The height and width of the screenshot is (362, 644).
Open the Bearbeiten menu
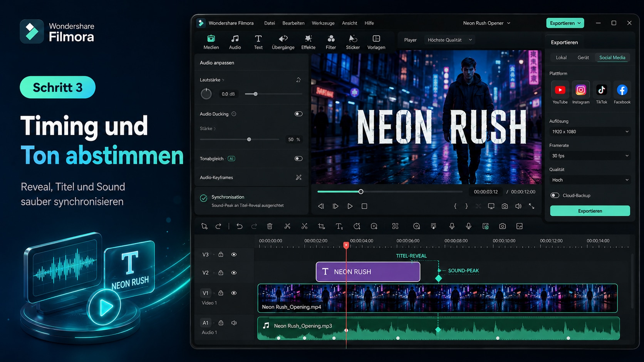[293, 23]
